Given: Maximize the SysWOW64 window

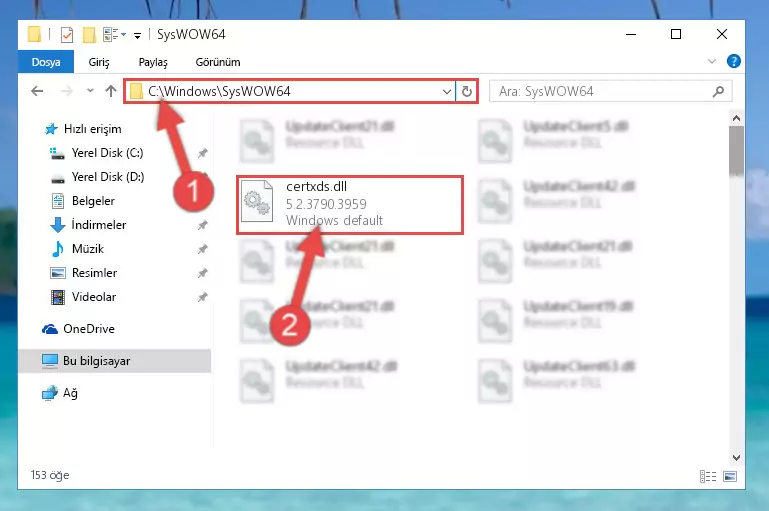Looking at the screenshot, I should coord(676,34).
